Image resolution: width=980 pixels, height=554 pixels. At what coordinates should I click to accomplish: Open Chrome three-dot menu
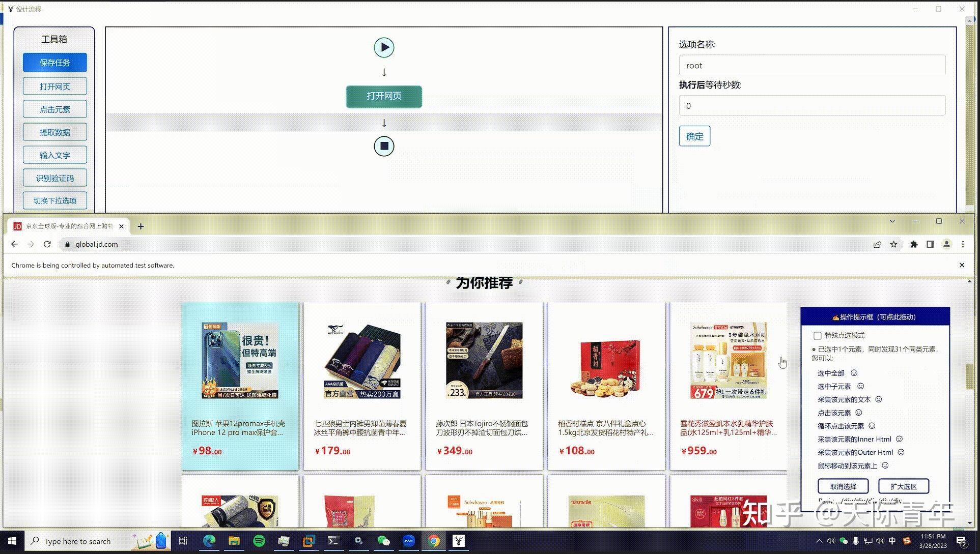(x=963, y=244)
